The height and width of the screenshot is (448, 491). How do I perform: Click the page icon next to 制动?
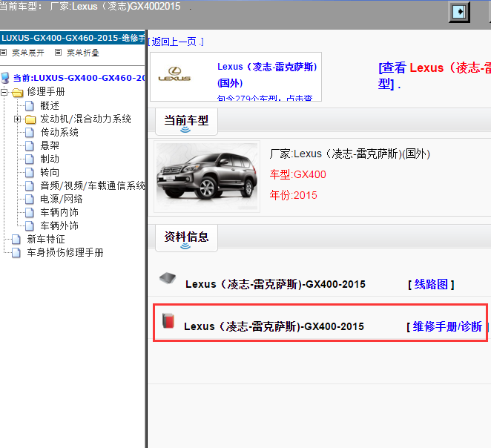pyautogui.click(x=30, y=159)
